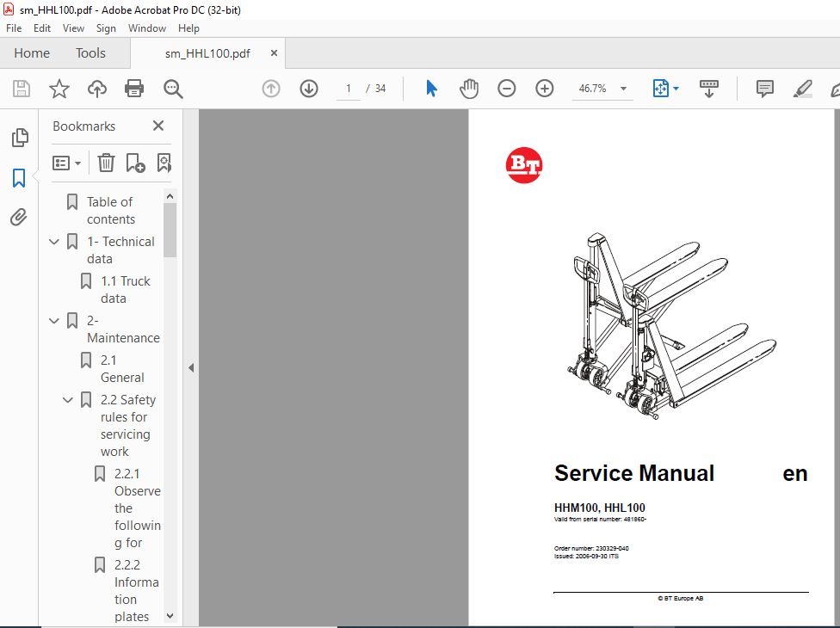The width and height of the screenshot is (840, 628).
Task: Add a sticky note comment
Action: pos(764,89)
